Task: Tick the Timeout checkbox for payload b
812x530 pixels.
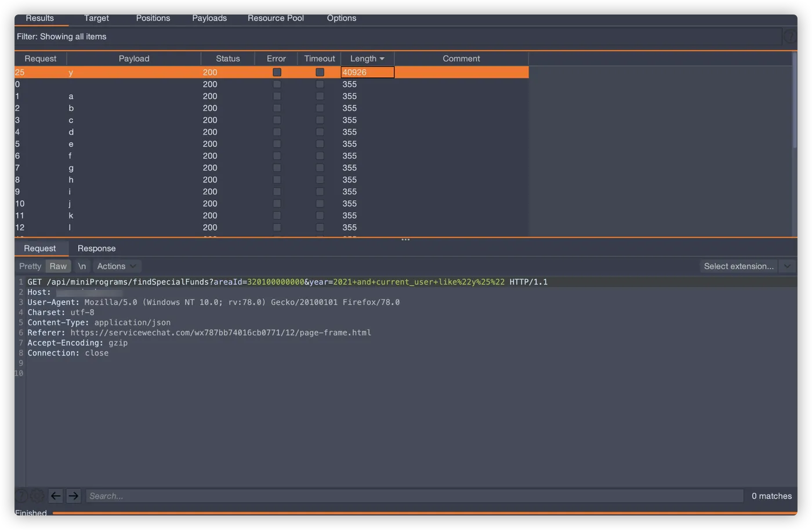Action: pos(320,108)
